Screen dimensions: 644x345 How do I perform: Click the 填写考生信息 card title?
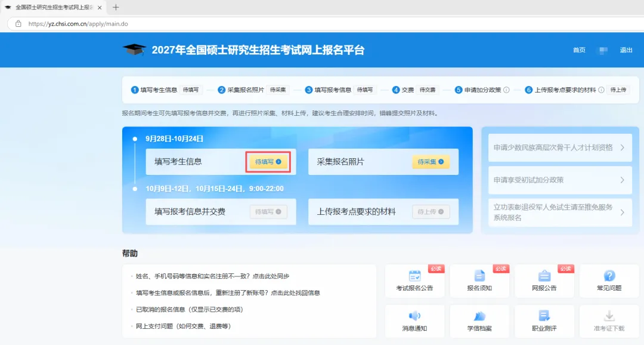click(x=178, y=162)
